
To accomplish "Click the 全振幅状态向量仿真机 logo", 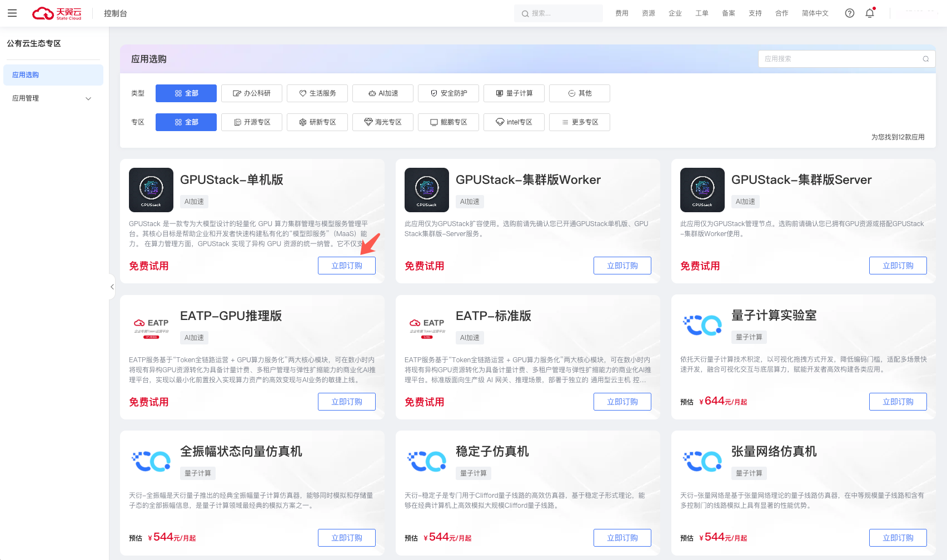I will [x=151, y=462].
